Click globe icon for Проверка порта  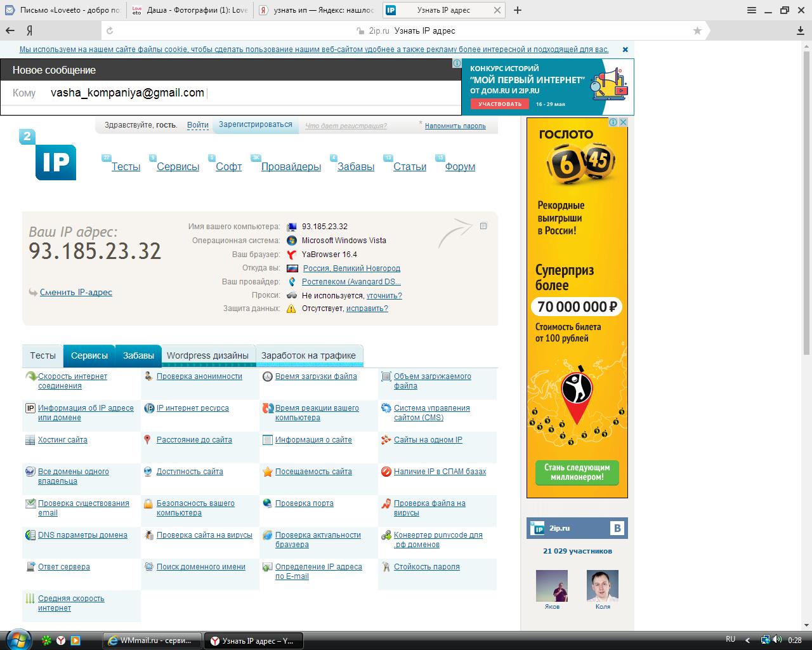(x=267, y=503)
